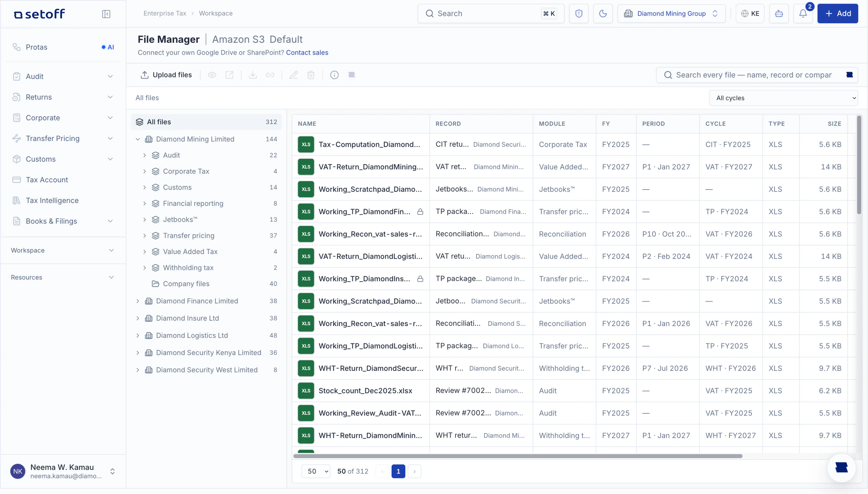Viewport: 868px width, 494px height.
Task: Click the vertical table scrollbar
Action: click(858, 165)
